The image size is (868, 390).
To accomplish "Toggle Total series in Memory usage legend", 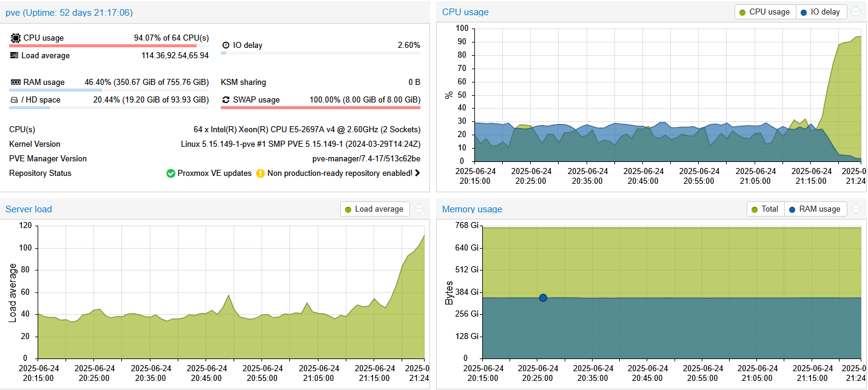I will point(765,209).
